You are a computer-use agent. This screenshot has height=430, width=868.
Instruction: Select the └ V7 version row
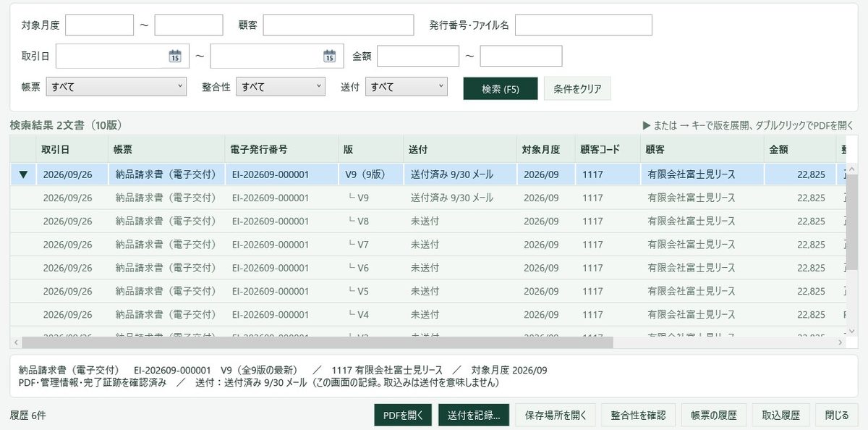428,245
